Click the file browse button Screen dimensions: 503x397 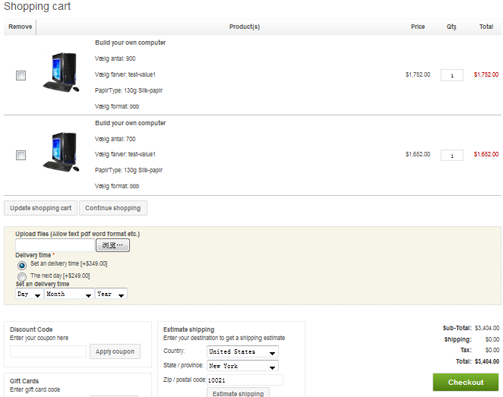[x=113, y=245]
